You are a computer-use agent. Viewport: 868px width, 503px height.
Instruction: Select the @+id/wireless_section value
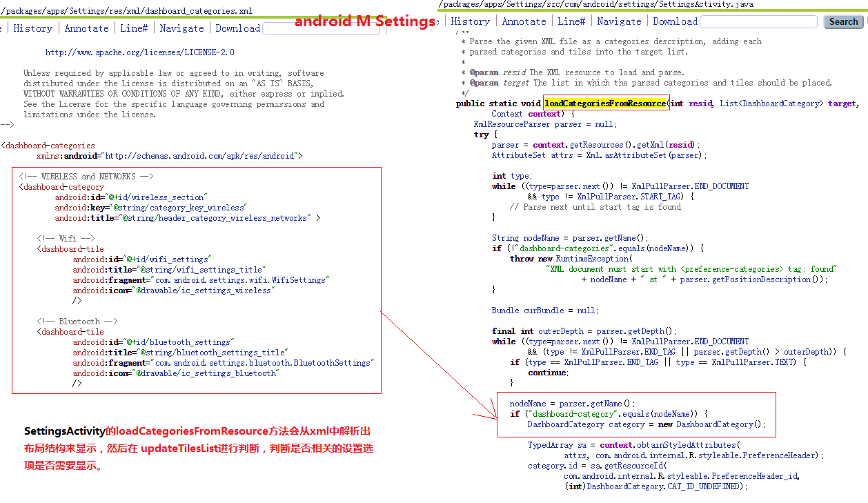coord(159,197)
